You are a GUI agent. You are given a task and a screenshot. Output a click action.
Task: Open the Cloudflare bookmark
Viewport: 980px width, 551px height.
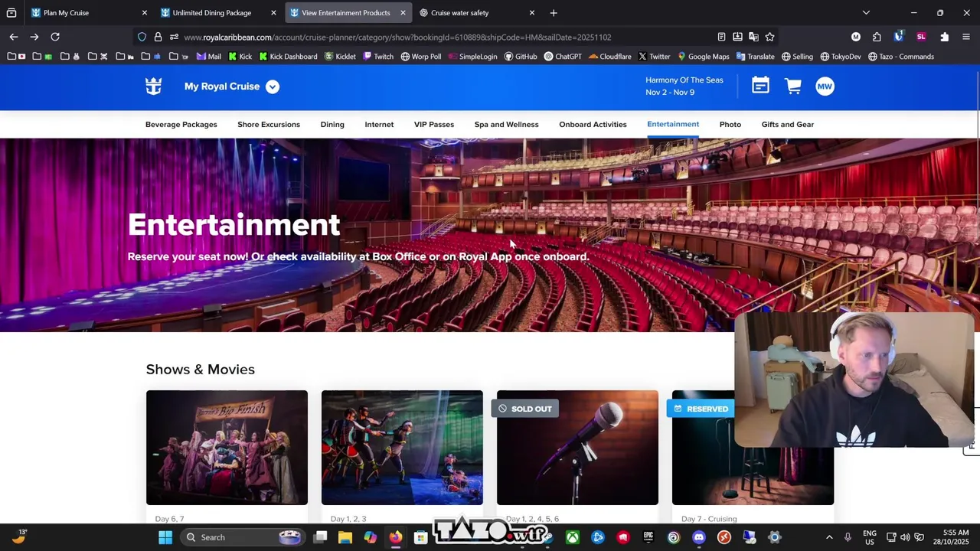(610, 57)
